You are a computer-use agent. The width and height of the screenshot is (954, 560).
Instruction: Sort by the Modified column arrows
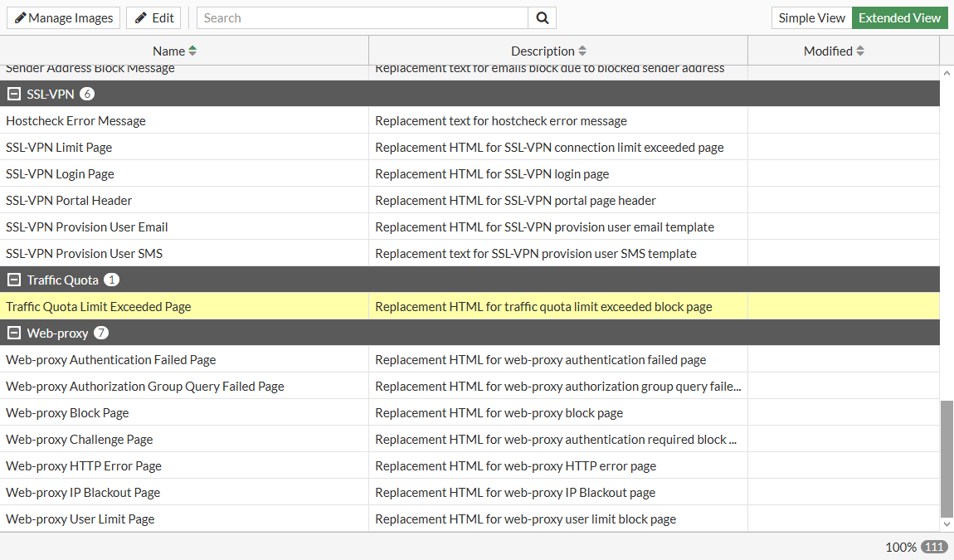(x=861, y=51)
